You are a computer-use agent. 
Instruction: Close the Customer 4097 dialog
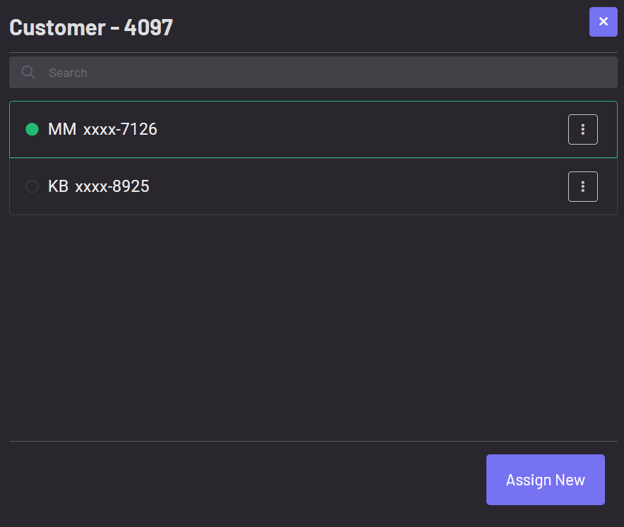tap(603, 22)
